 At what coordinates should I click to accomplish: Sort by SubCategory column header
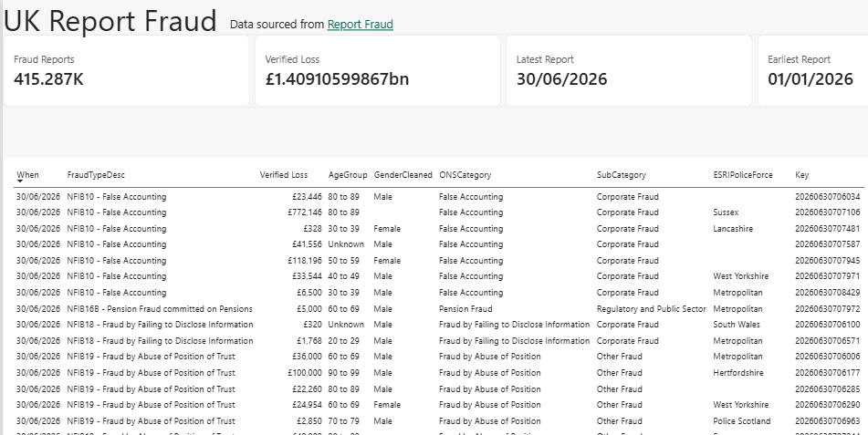[621, 175]
